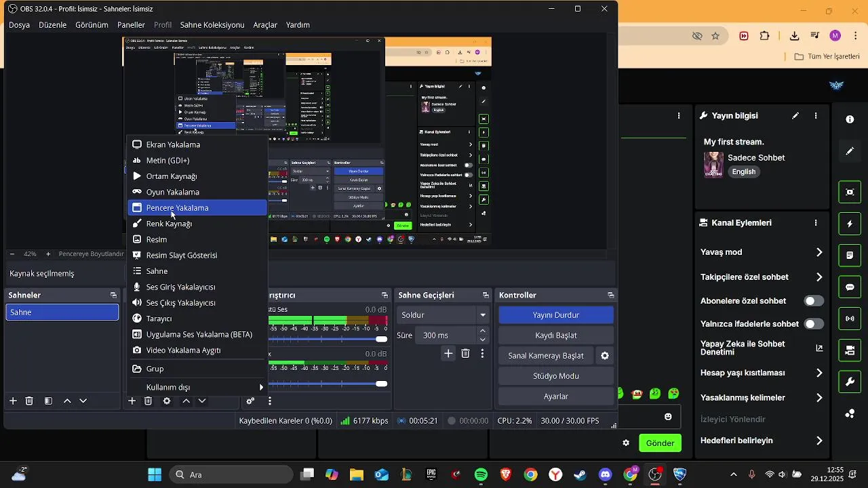Choose Tarayıcı source from the list
Viewport: 868px width, 488px height.
pos(197,319)
